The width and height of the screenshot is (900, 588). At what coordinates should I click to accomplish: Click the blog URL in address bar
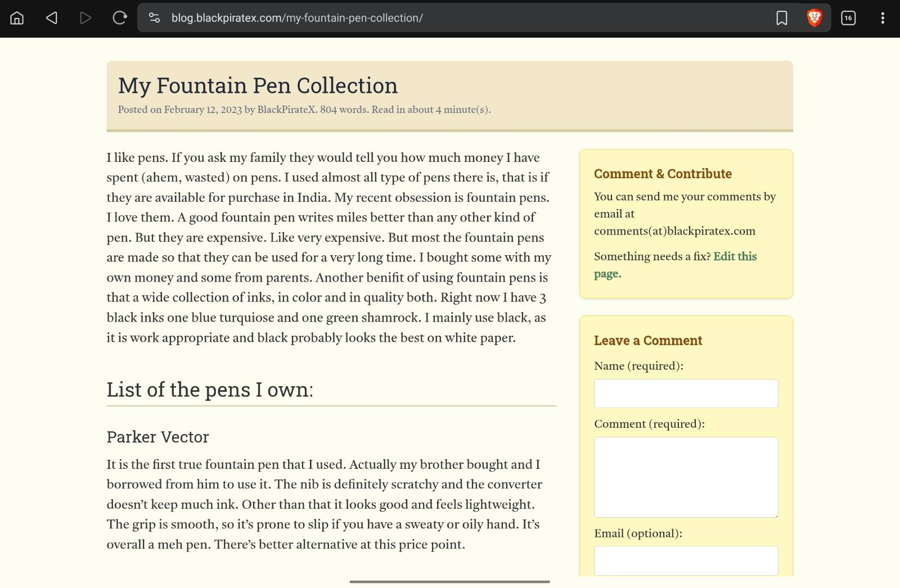click(297, 18)
